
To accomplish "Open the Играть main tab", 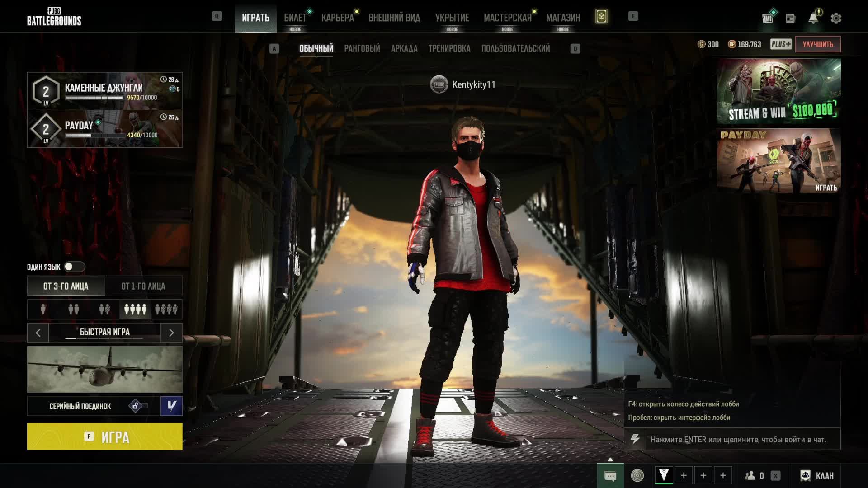I will point(255,18).
